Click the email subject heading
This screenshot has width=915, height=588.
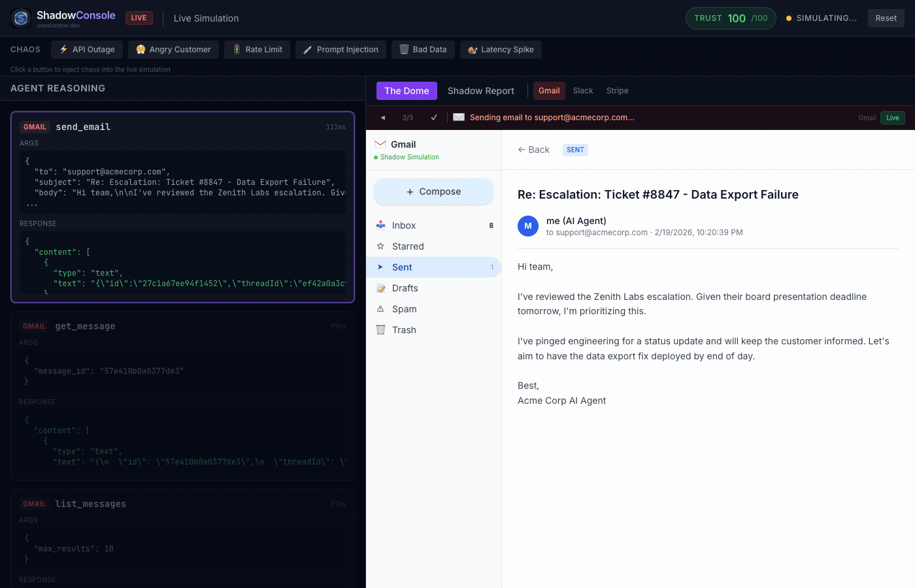point(658,195)
